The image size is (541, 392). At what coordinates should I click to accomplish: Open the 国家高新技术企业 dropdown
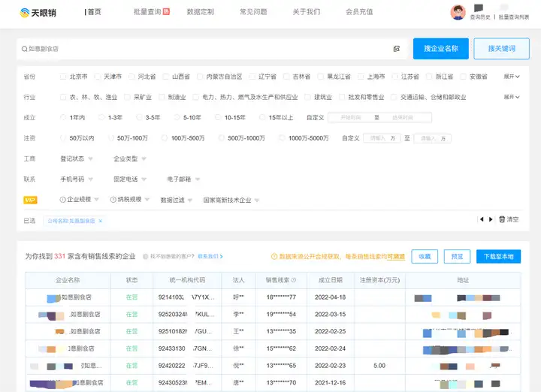pyautogui.click(x=231, y=200)
